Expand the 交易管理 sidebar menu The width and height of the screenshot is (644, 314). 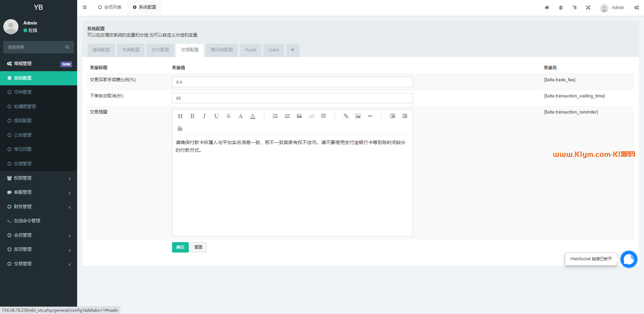[x=39, y=264]
